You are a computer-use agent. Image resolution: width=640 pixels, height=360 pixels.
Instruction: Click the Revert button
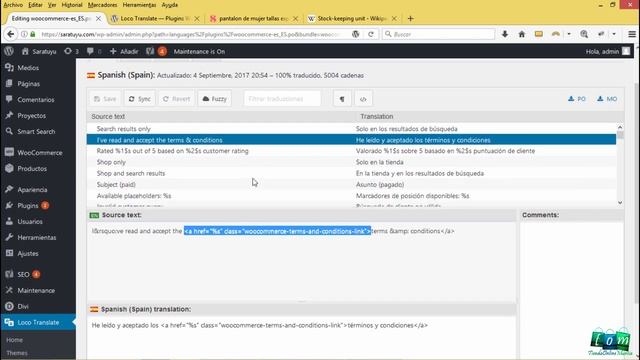tap(176, 99)
